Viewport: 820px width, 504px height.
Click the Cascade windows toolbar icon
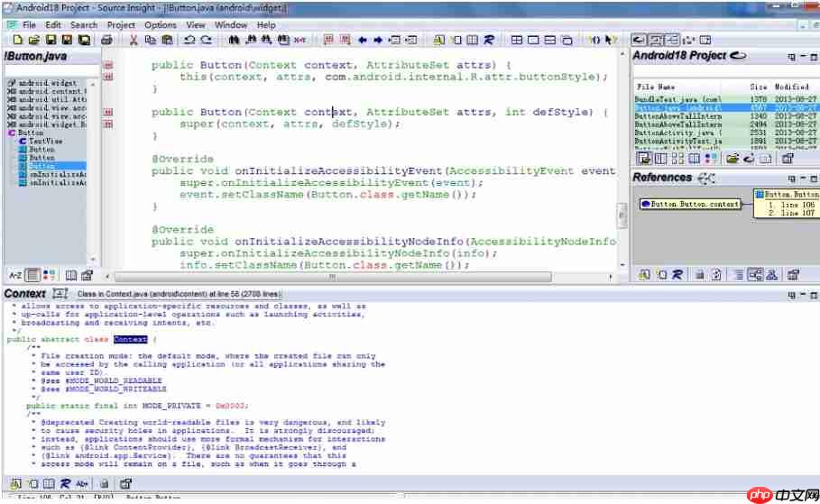pos(567,40)
